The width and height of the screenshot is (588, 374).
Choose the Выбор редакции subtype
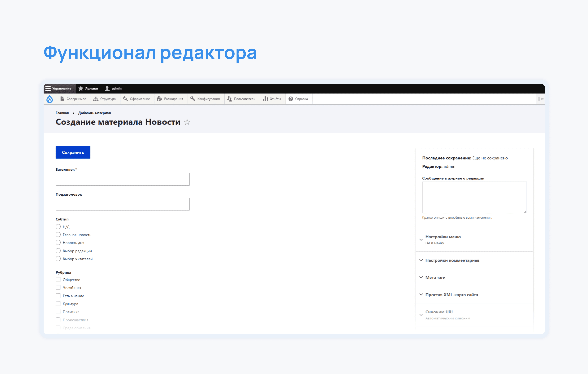[x=58, y=251]
